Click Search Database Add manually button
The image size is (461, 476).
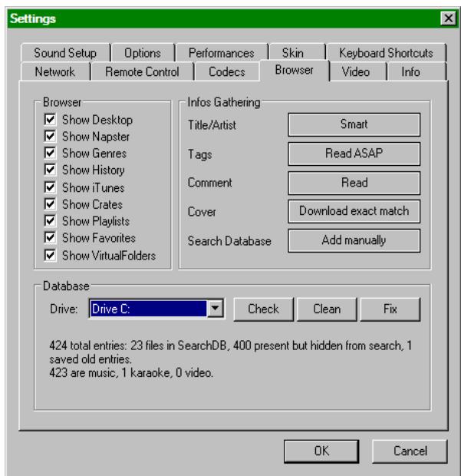click(354, 240)
